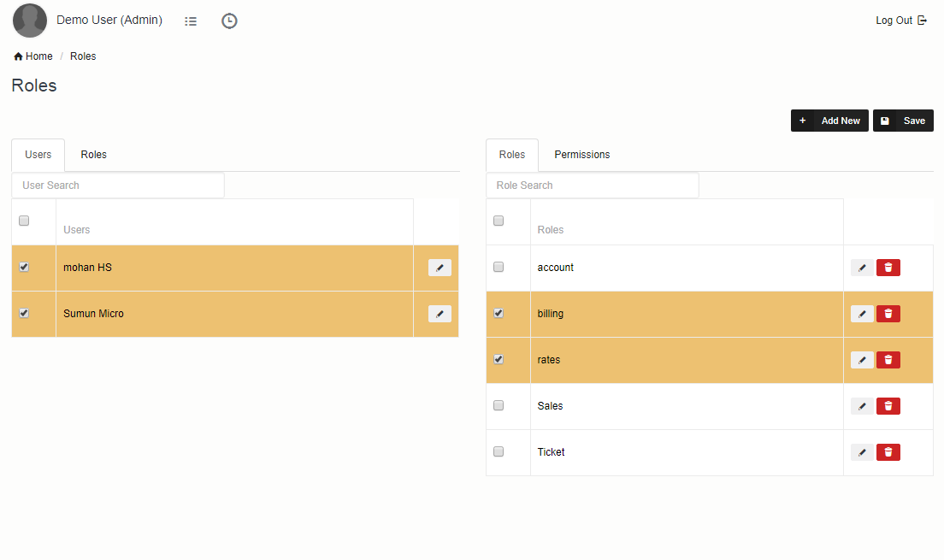
Task: Delete the account role using trash icon
Action: pos(888,268)
